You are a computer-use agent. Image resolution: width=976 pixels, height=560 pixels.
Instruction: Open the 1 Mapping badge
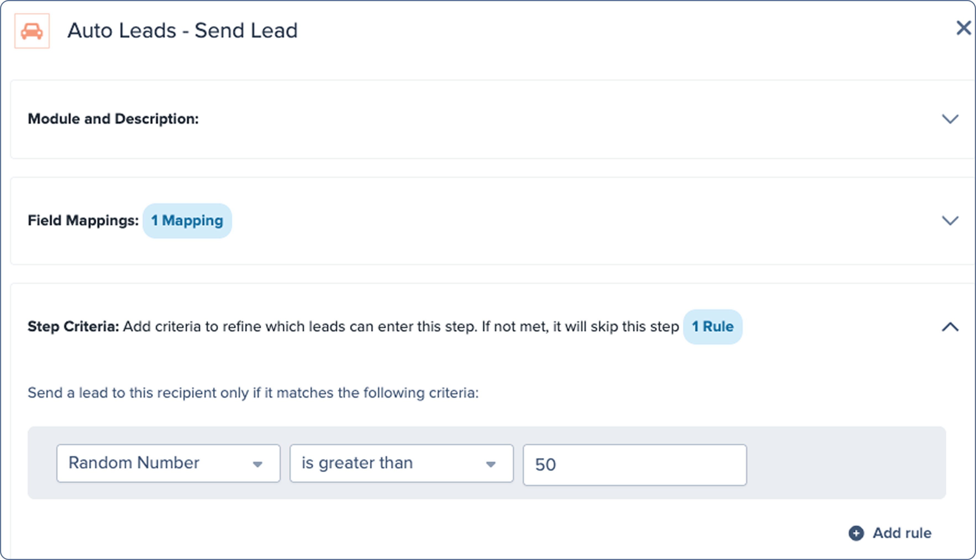pyautogui.click(x=187, y=221)
